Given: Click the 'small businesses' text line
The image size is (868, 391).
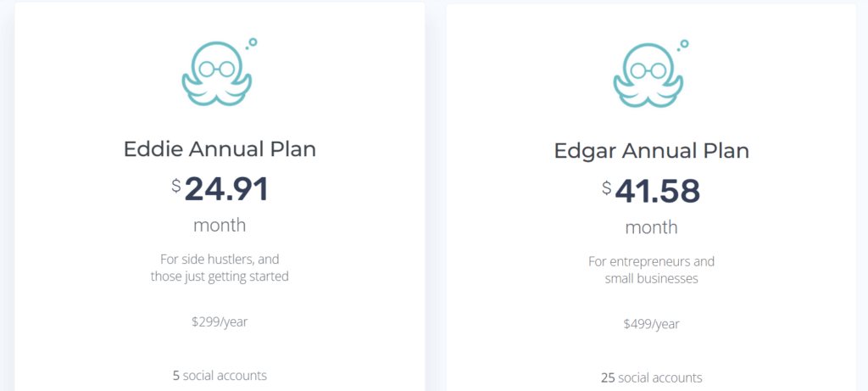Looking at the screenshot, I should pos(652,278).
